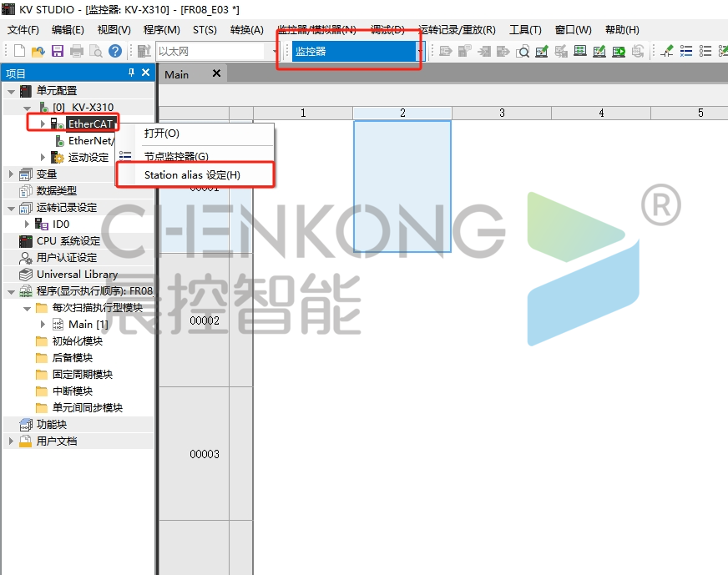
Task: Expand the Main [1] program node
Action: (x=43, y=325)
